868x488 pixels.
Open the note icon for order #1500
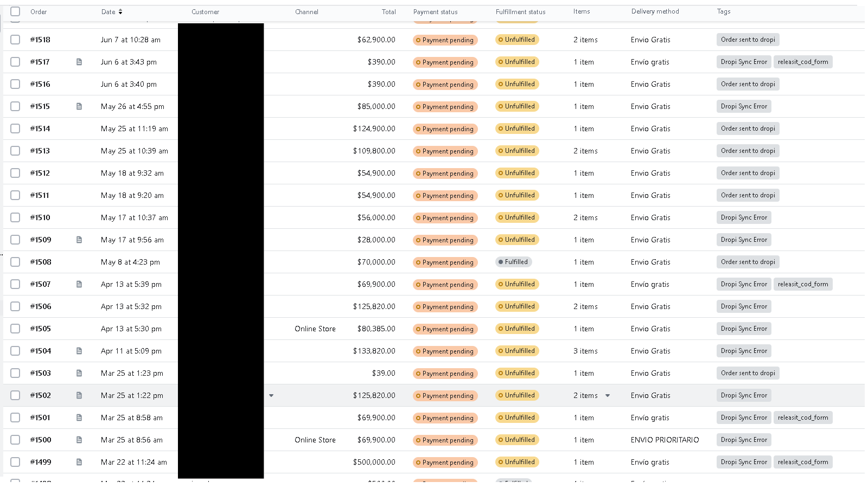79,440
